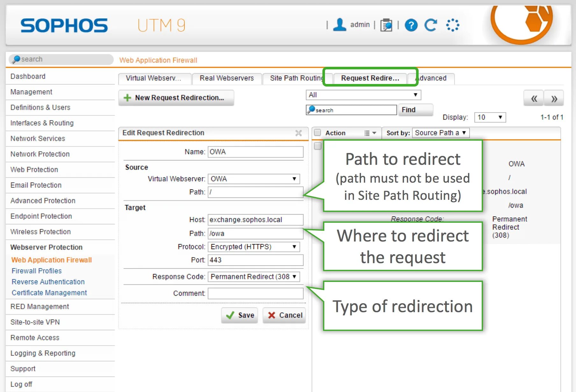Open the blue help question mark icon

411,25
